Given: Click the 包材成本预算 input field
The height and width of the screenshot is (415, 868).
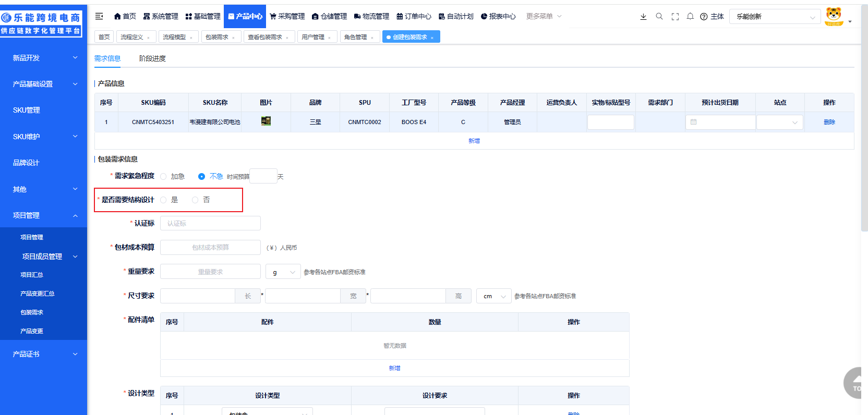Looking at the screenshot, I should tap(210, 248).
